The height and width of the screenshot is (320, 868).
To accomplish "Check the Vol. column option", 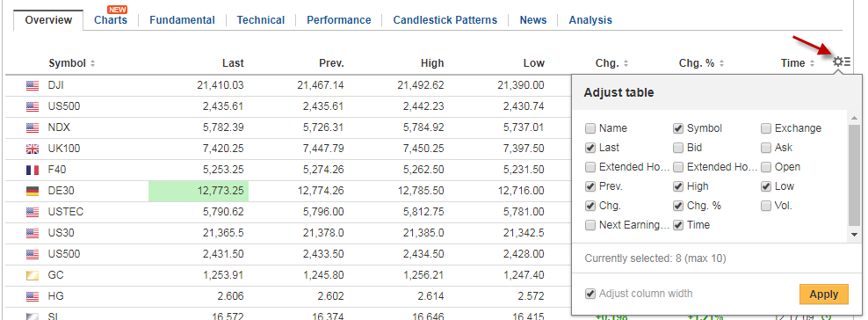I will point(766,206).
